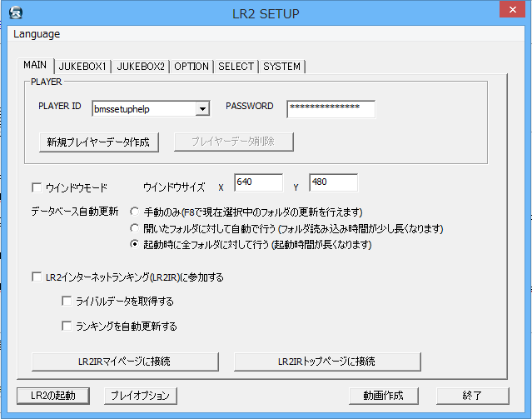Image resolution: width=532 pixels, height=419 pixels.
Task: Select 開いたフォルダに対して自動で行う radio option
Action: click(134, 228)
